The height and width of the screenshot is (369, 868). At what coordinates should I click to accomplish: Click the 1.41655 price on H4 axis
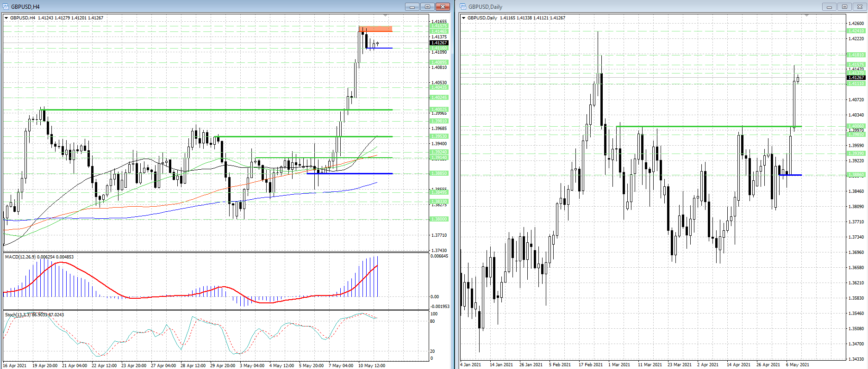click(439, 22)
